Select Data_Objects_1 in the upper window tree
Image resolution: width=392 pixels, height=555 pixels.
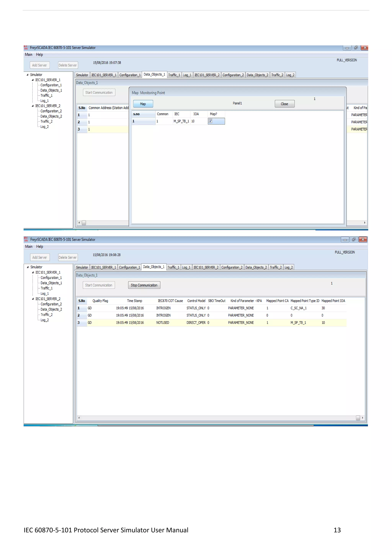point(51,90)
